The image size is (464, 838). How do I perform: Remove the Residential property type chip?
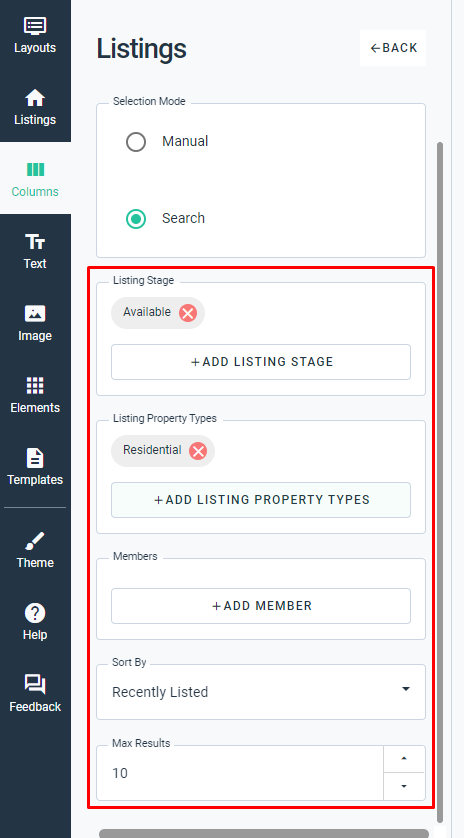pos(198,451)
